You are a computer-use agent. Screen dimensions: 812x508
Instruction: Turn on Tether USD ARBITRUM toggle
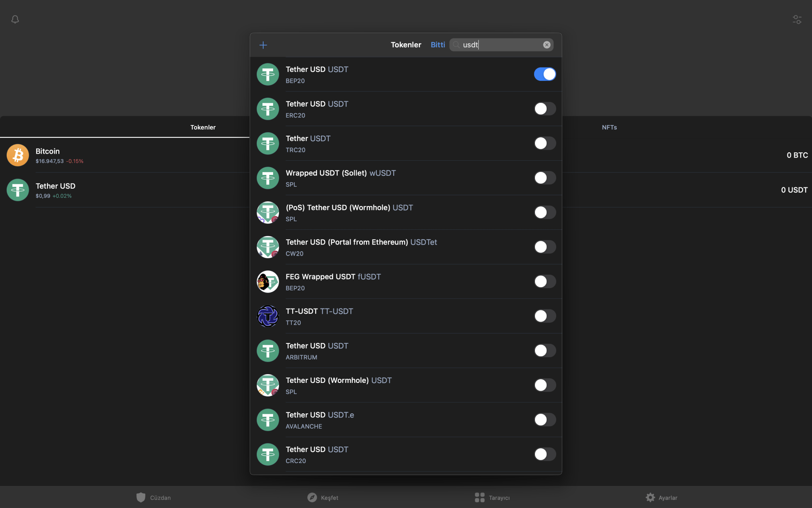point(545,350)
